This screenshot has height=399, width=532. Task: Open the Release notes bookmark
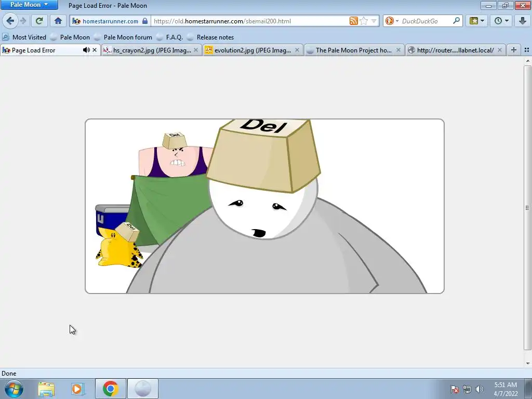211,37
